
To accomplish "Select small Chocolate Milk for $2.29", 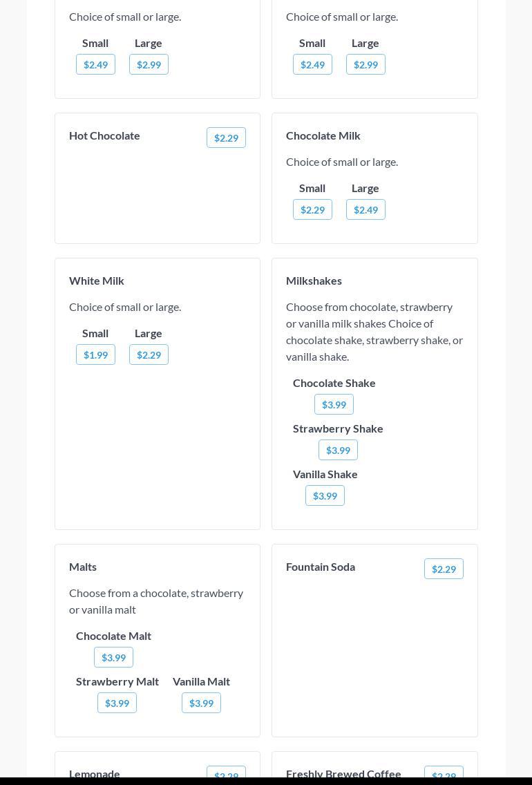I will [312, 209].
